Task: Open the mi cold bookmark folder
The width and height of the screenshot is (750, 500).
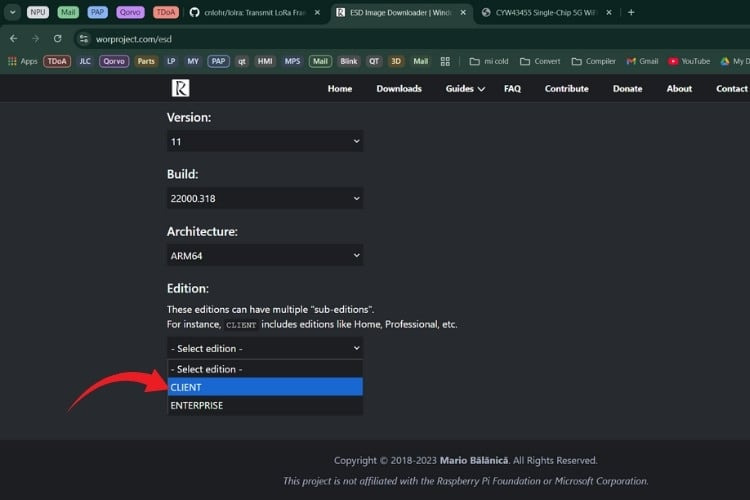Action: (x=489, y=61)
